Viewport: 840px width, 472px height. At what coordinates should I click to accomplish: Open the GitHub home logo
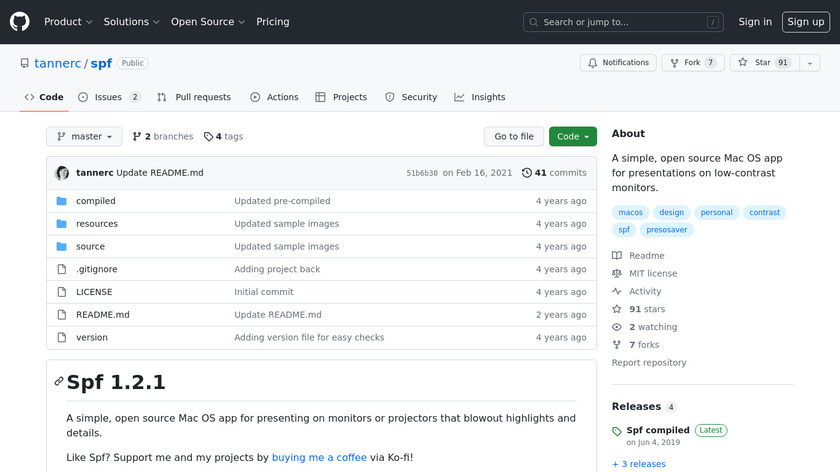click(19, 22)
